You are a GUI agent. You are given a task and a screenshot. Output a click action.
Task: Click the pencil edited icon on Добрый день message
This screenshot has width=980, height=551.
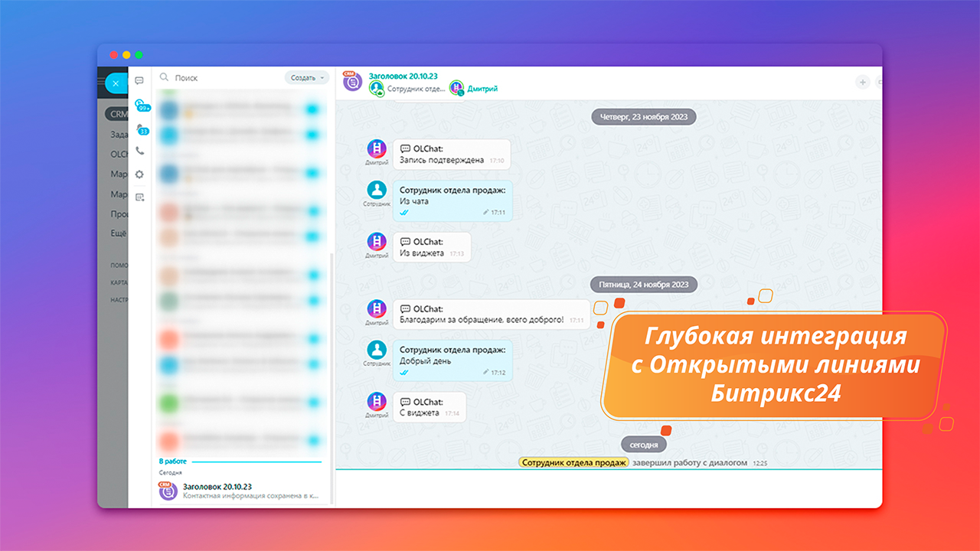(485, 372)
